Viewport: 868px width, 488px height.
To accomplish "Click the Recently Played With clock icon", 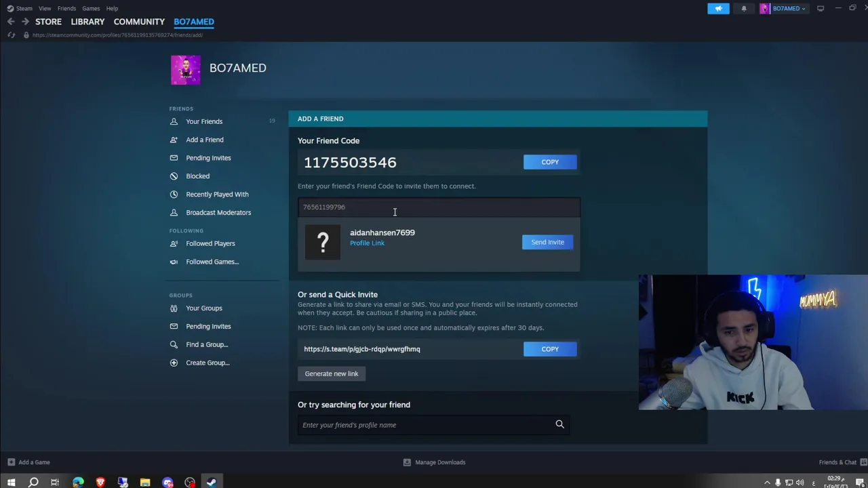I will coord(174,195).
